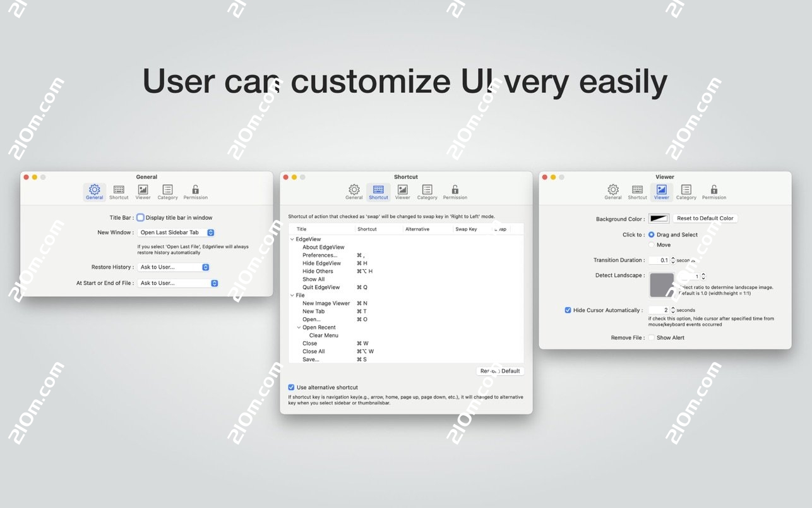Click the Hide Cursor seconds input field
The height and width of the screenshot is (508, 812).
(x=659, y=310)
